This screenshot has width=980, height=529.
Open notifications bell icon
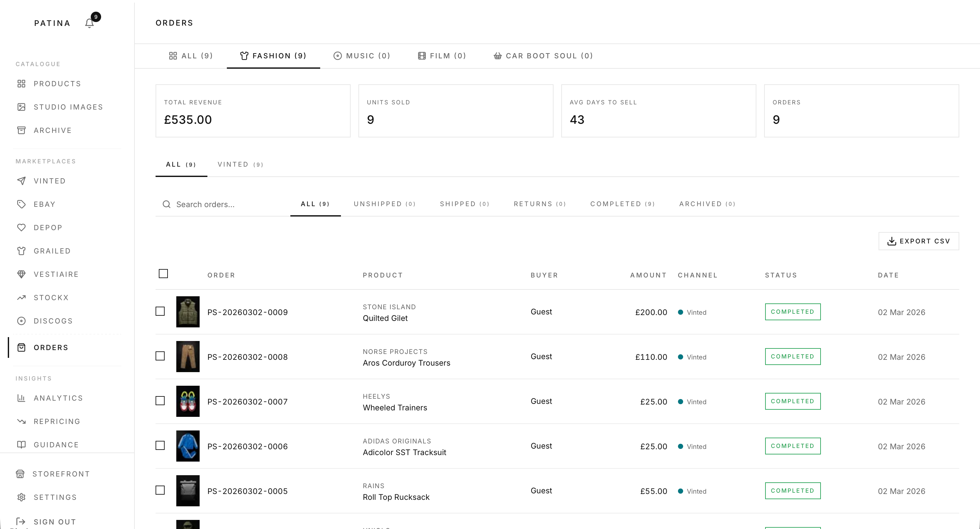click(x=89, y=23)
